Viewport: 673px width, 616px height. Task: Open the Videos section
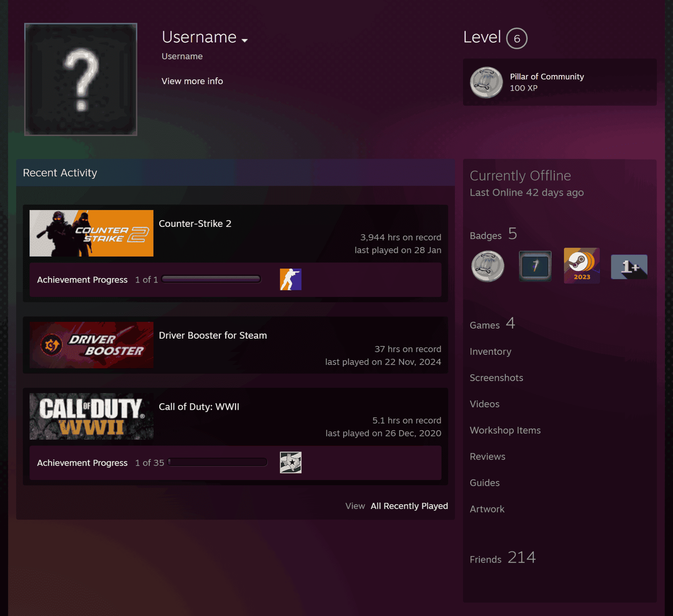point(484,404)
